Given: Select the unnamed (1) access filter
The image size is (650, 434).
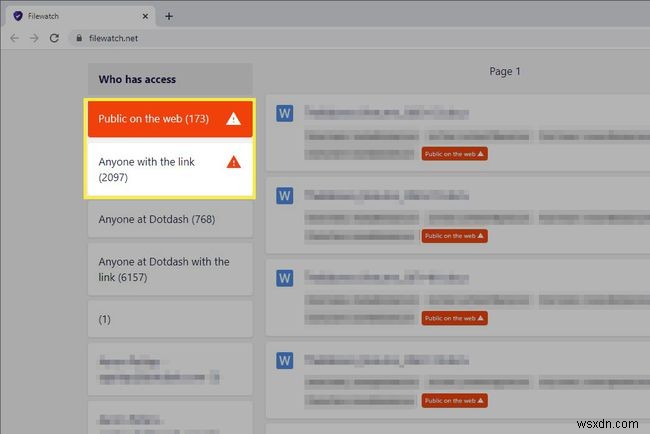Looking at the screenshot, I should click(x=170, y=319).
